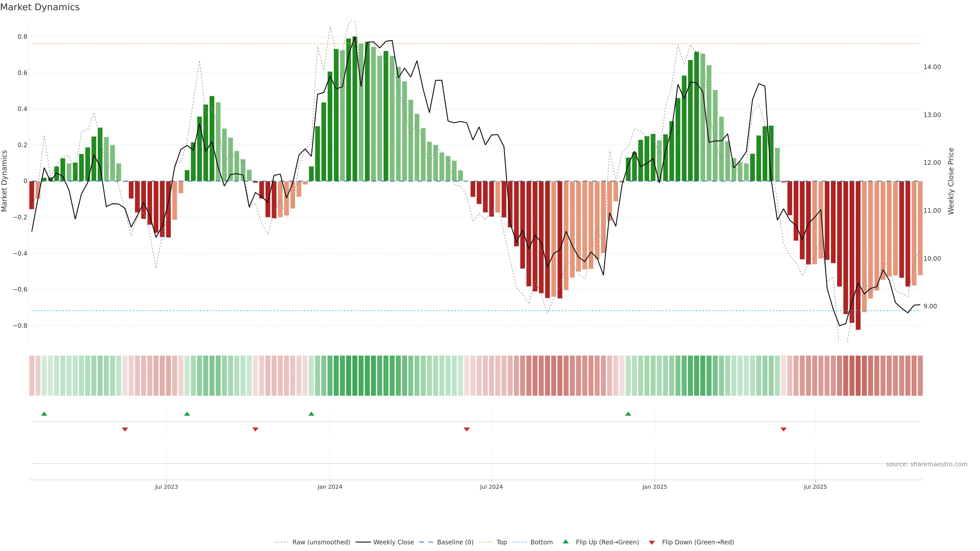Click the Flip Down marker just before Jul 2024
980x551 pixels.
[x=467, y=429]
